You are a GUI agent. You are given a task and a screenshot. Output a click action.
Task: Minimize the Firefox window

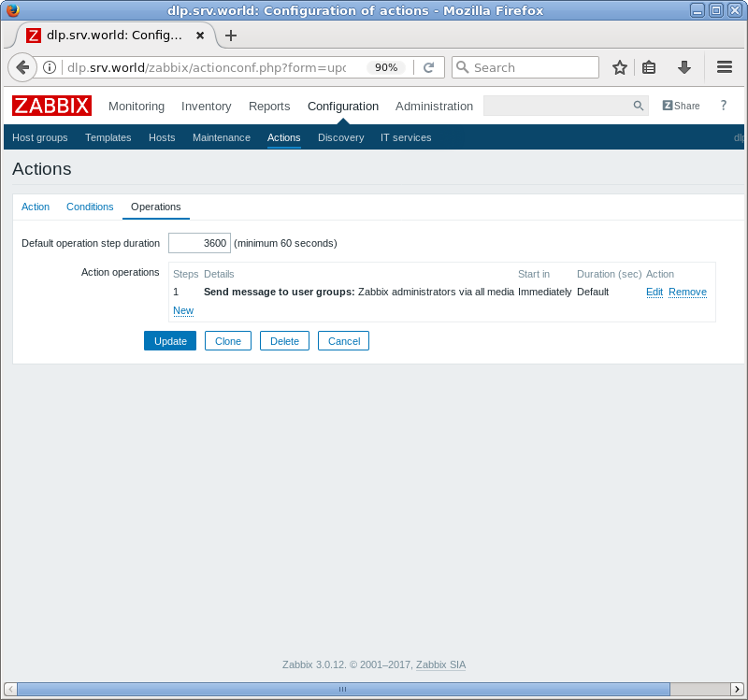(x=698, y=10)
